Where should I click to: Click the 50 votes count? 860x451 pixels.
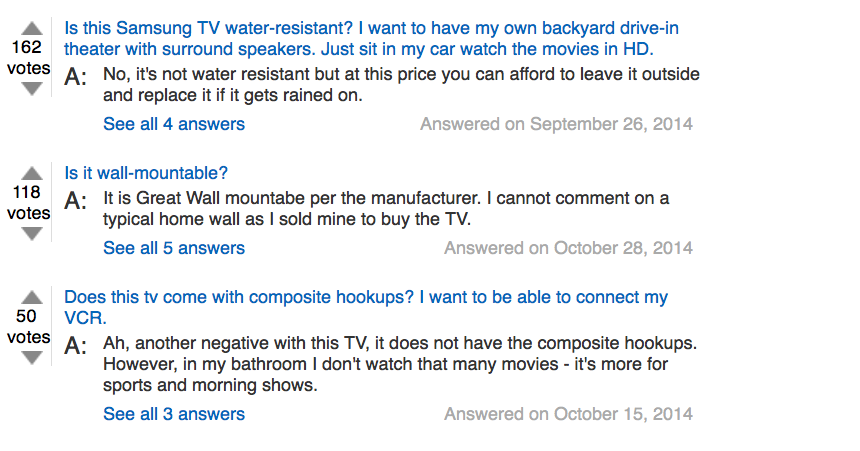point(28,327)
